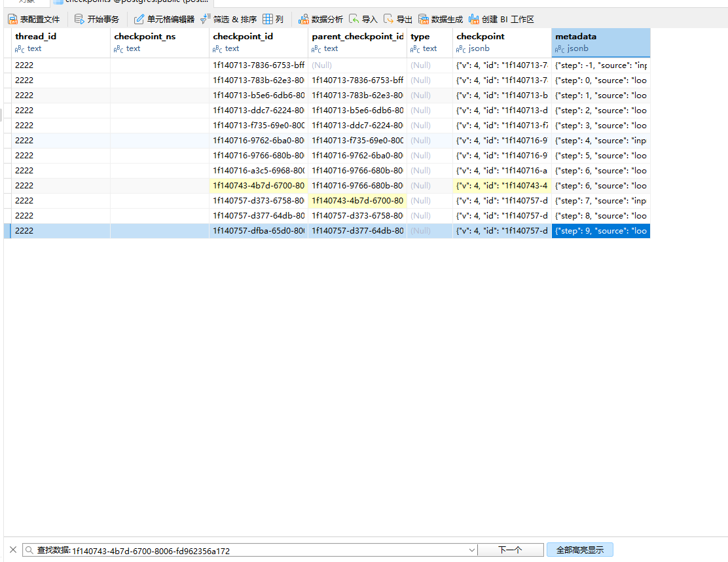
Task: Select checkpoint cell with id "1f140713-b
Action: click(x=502, y=95)
